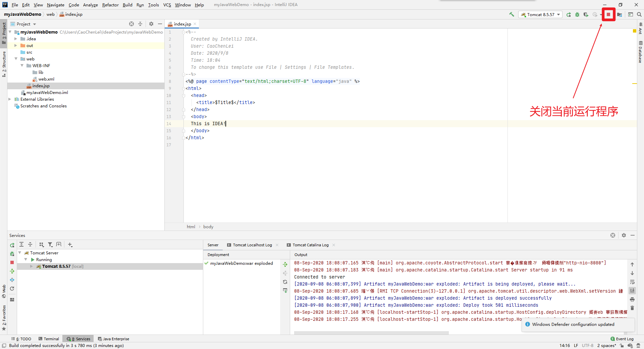This screenshot has height=349, width=644.
Task: Hide the Project tool window
Action: (x=160, y=24)
